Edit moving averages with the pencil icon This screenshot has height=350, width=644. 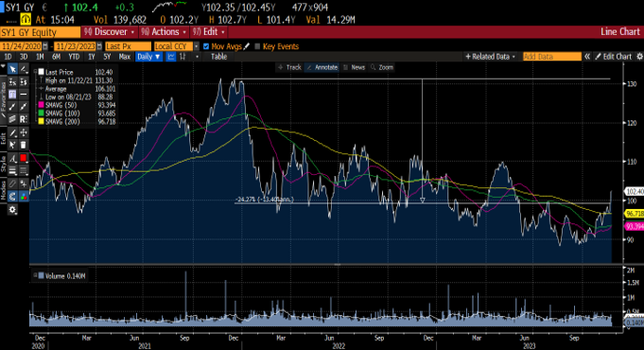(x=247, y=46)
